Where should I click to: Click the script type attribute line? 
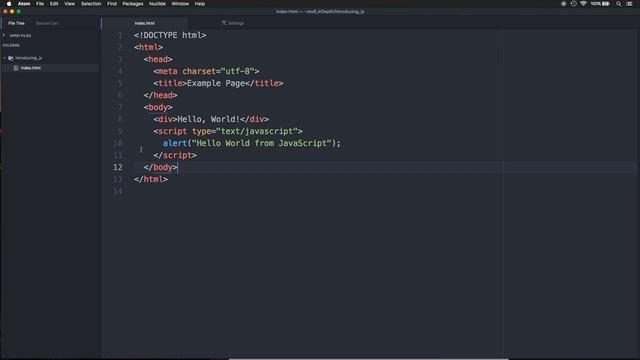tap(228, 131)
